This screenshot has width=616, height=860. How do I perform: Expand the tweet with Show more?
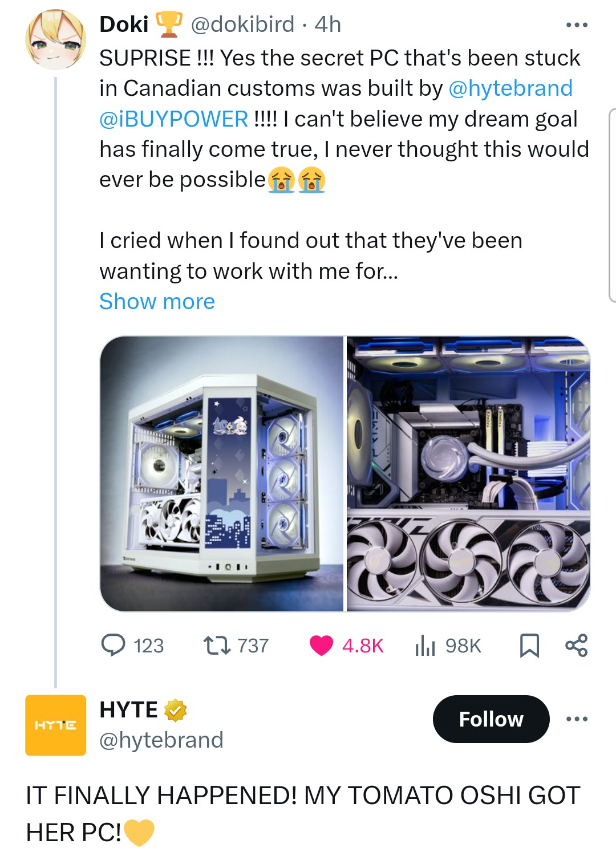(x=157, y=301)
